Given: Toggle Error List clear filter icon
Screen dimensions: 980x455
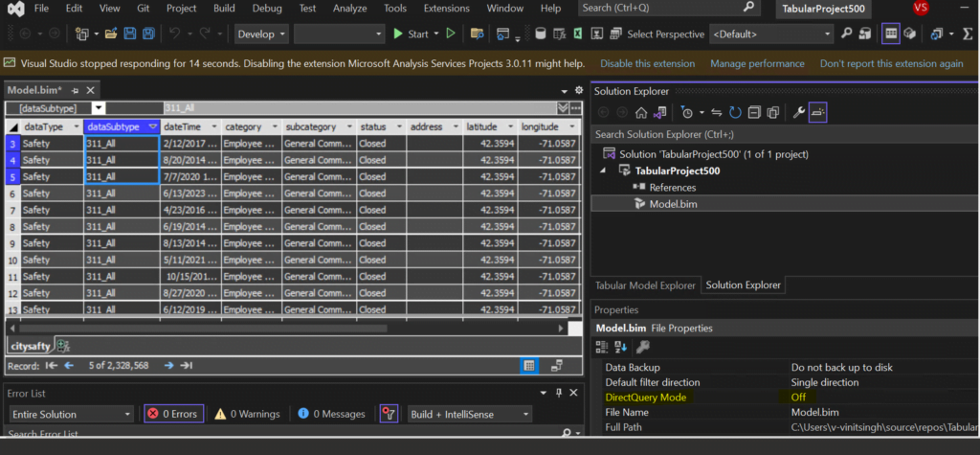Looking at the screenshot, I should tap(389, 414).
